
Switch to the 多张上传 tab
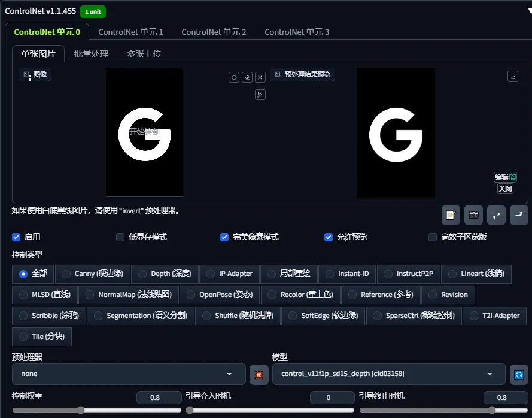144,54
